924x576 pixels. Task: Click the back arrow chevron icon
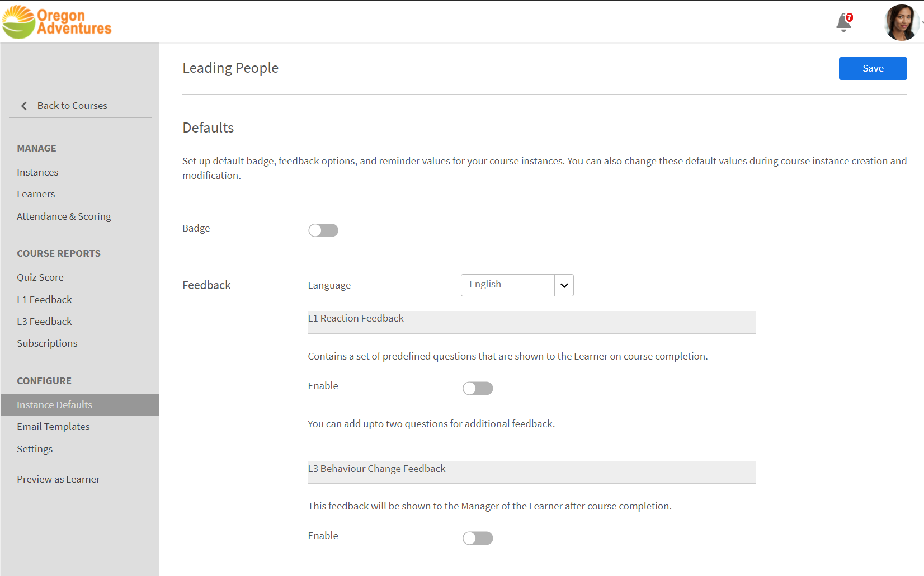click(24, 106)
